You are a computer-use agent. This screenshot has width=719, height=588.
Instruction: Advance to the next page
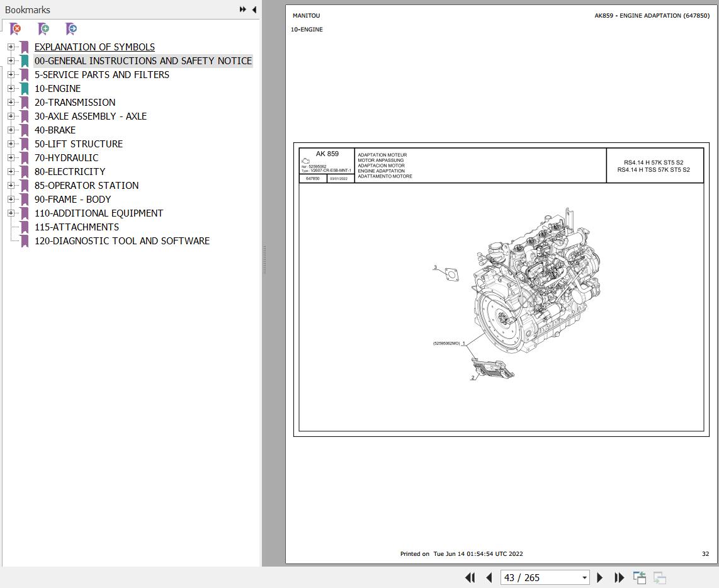[x=599, y=577]
